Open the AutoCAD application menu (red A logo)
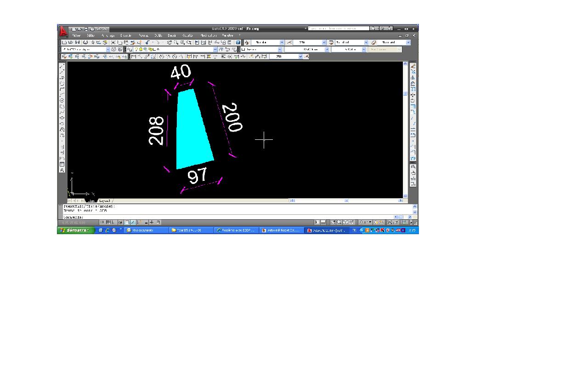588x368 pixels. tap(62, 31)
